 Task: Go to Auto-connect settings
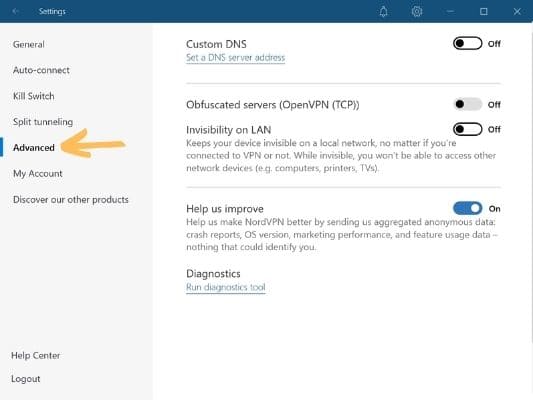[41, 70]
